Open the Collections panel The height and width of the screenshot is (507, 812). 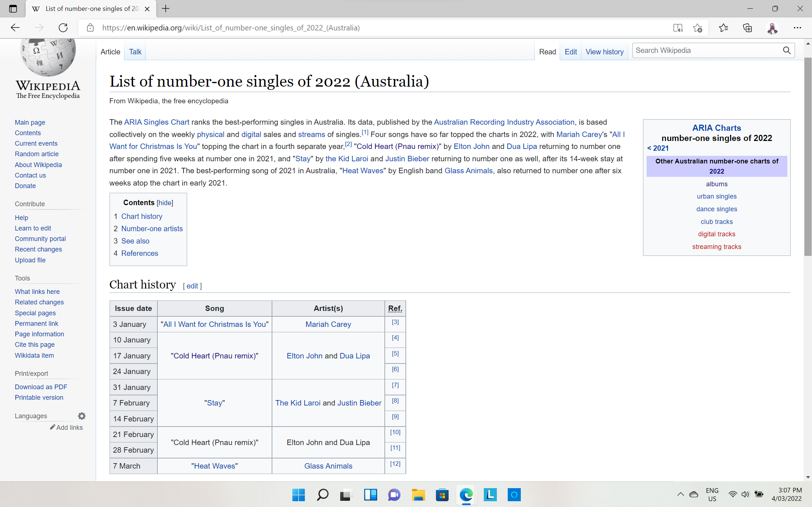[747, 28]
